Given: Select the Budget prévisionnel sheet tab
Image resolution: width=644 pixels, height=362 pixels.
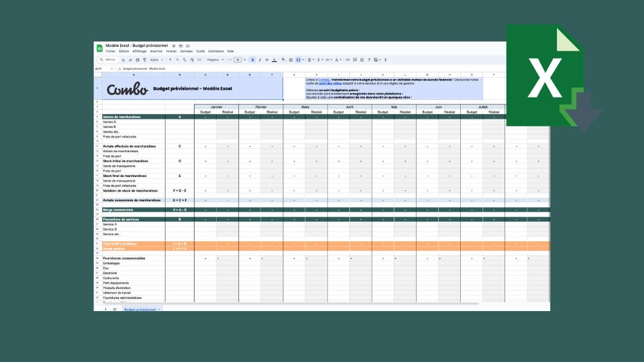Looking at the screenshot, I should coord(142,309).
